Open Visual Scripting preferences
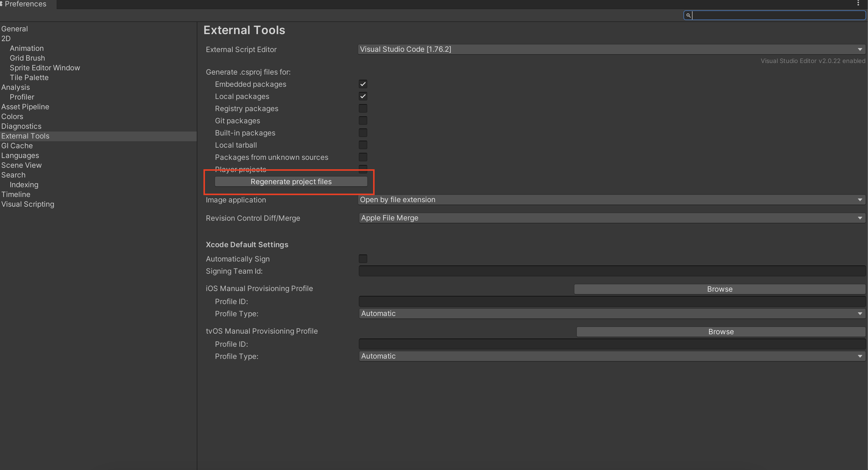Viewport: 868px width, 470px height. click(x=28, y=204)
